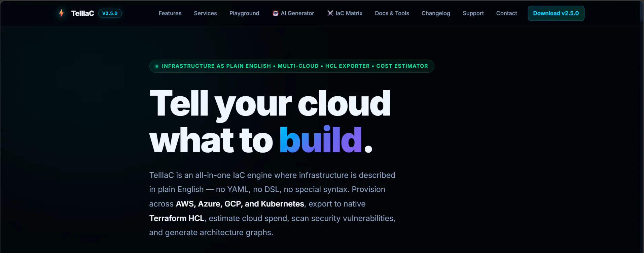This screenshot has height=253, width=644.
Task: Click the crossed swords icon beside IaC Matrix
Action: (x=330, y=13)
